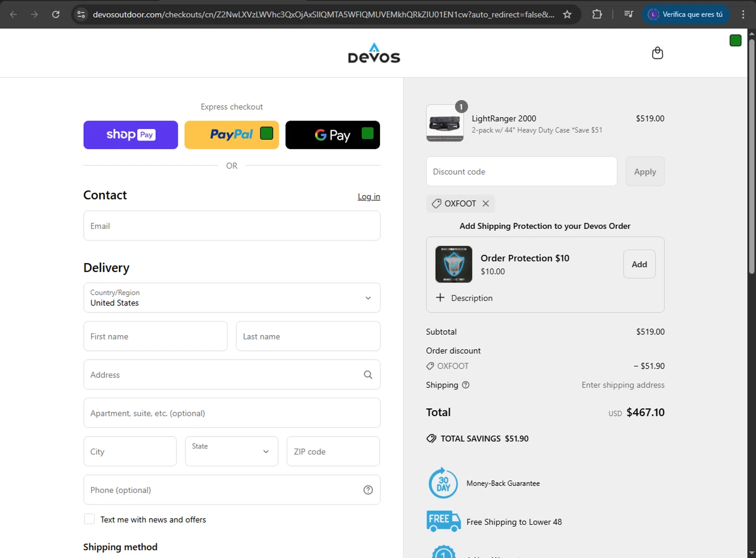Screen dimensions: 756x558
Task: Click the Money-Back Guarantee text
Action: pos(503,483)
